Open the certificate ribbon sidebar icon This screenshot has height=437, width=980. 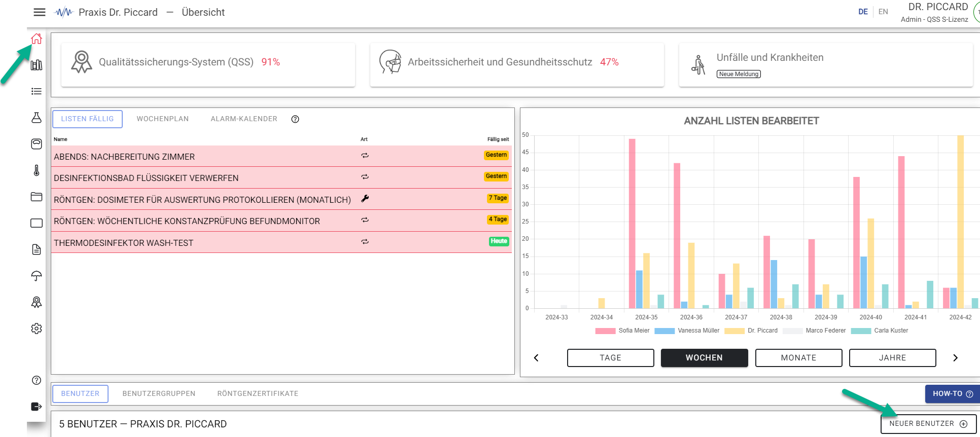[x=37, y=302]
